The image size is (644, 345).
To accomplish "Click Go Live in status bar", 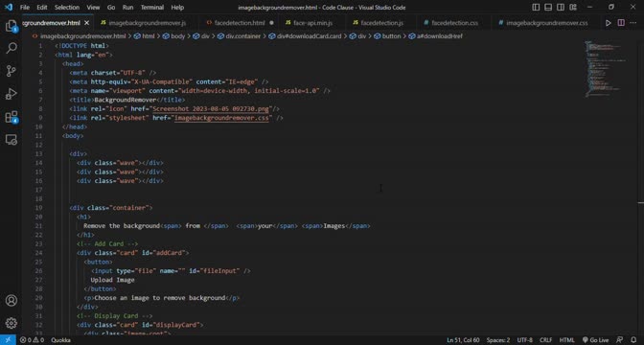I will tap(595, 340).
